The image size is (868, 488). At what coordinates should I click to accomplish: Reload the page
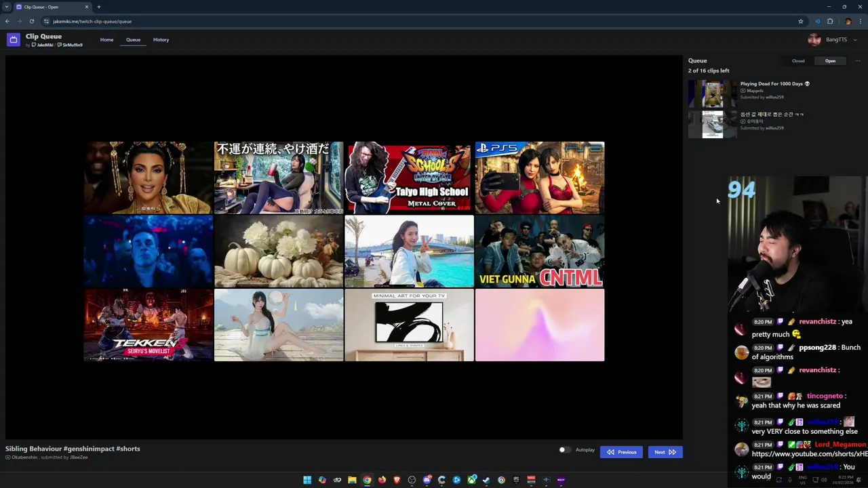pyautogui.click(x=32, y=21)
